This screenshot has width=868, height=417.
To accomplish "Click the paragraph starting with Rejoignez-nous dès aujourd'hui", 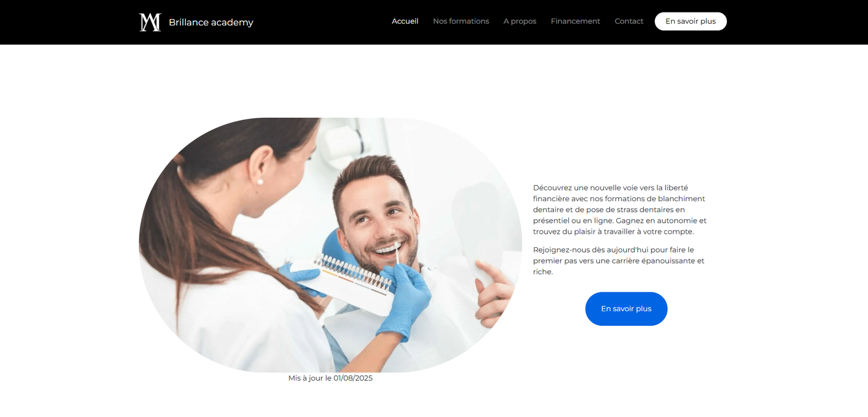I will (x=618, y=261).
